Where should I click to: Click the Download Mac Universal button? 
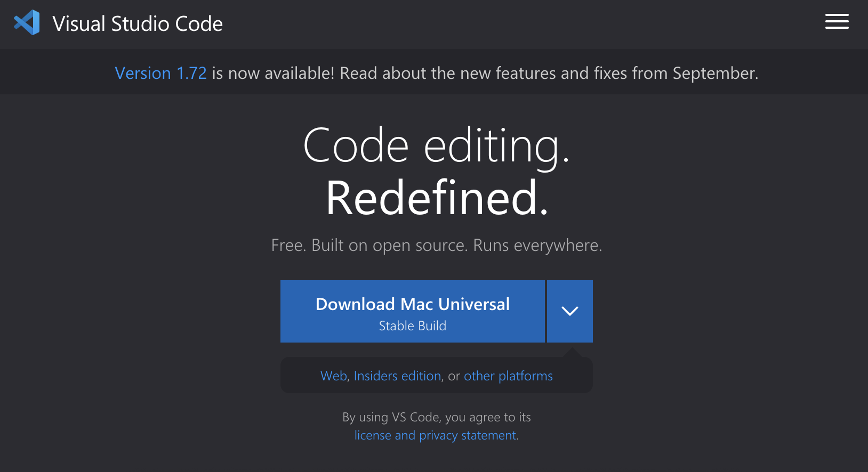(413, 311)
